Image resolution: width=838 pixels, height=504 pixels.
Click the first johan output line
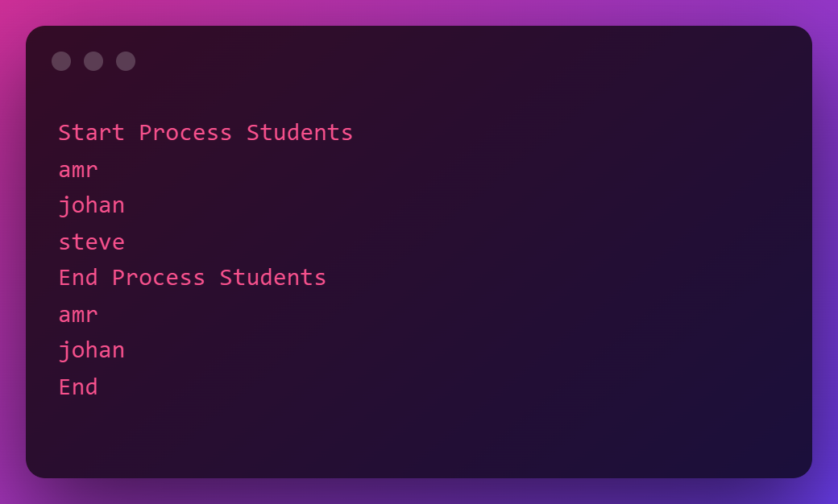tap(91, 205)
